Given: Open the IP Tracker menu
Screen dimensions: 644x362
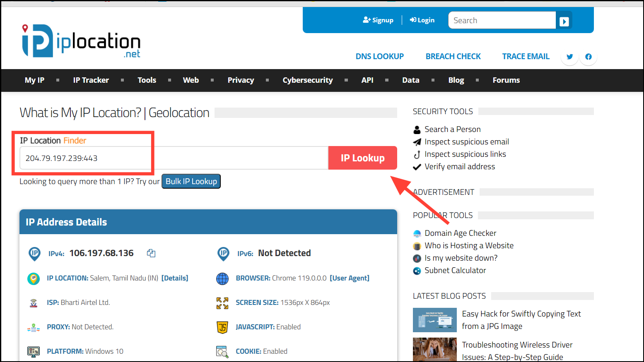Looking at the screenshot, I should tap(91, 80).
